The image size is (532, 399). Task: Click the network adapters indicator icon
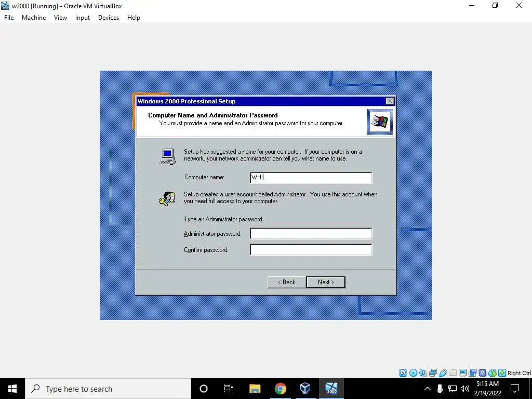click(x=433, y=373)
